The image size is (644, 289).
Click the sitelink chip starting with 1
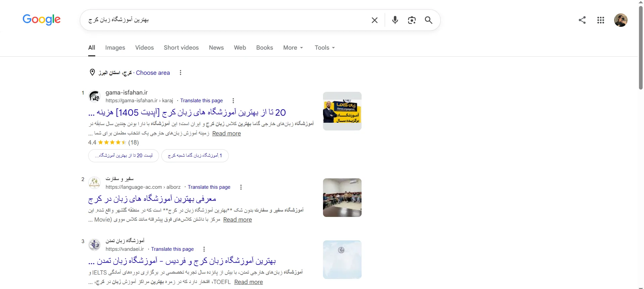[x=195, y=156]
